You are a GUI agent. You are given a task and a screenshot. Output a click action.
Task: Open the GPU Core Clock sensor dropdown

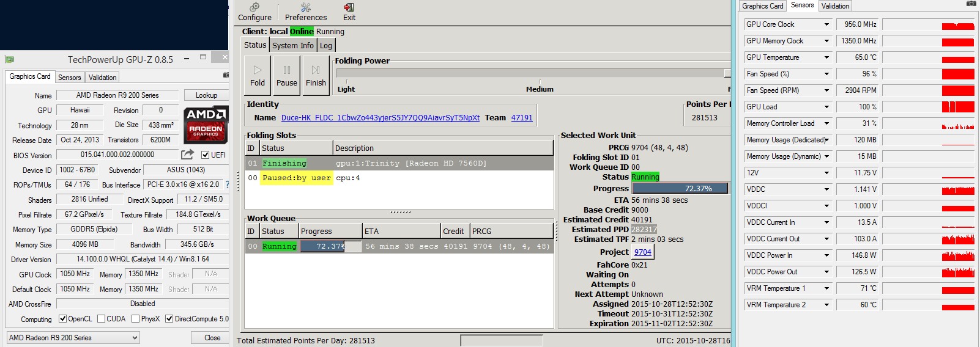point(826,24)
